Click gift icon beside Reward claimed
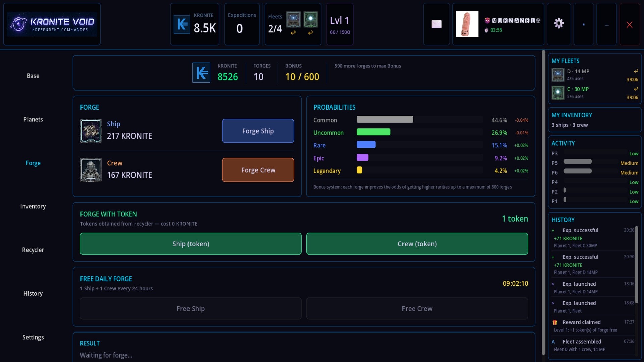Screen dimensions: 644x362 [x=555, y=322]
